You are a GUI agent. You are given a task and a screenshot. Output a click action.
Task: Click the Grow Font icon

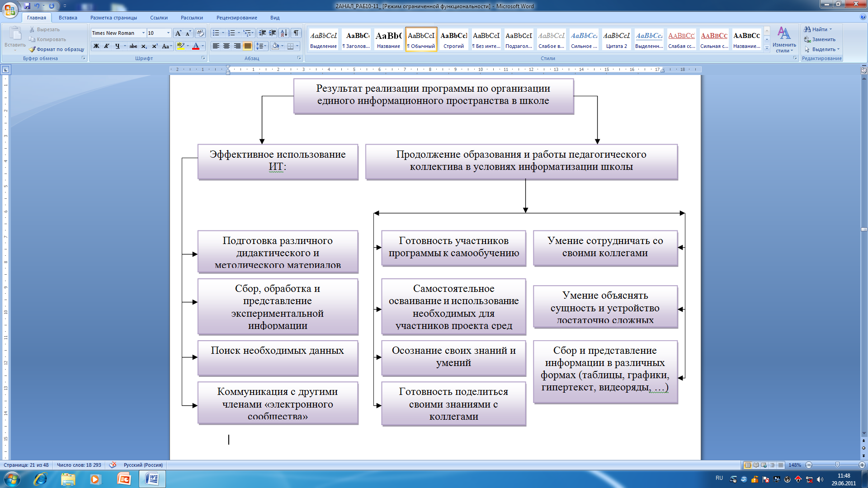pyautogui.click(x=178, y=33)
